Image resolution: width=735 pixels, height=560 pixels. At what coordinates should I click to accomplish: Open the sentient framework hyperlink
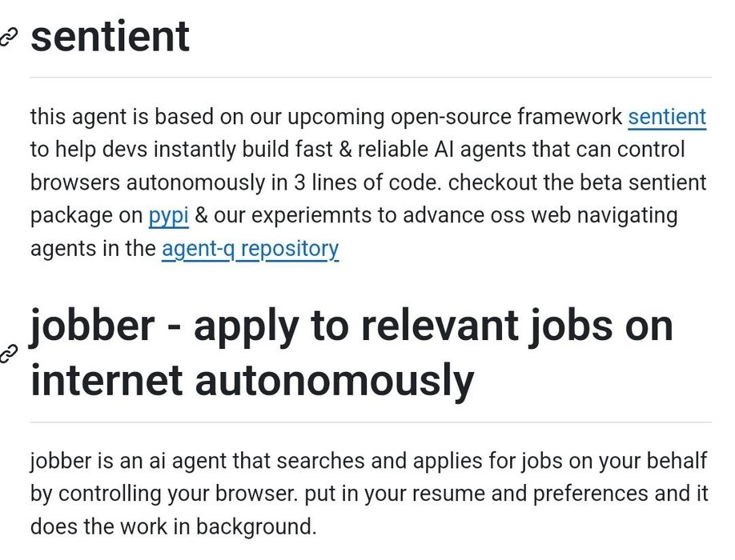pos(667,117)
